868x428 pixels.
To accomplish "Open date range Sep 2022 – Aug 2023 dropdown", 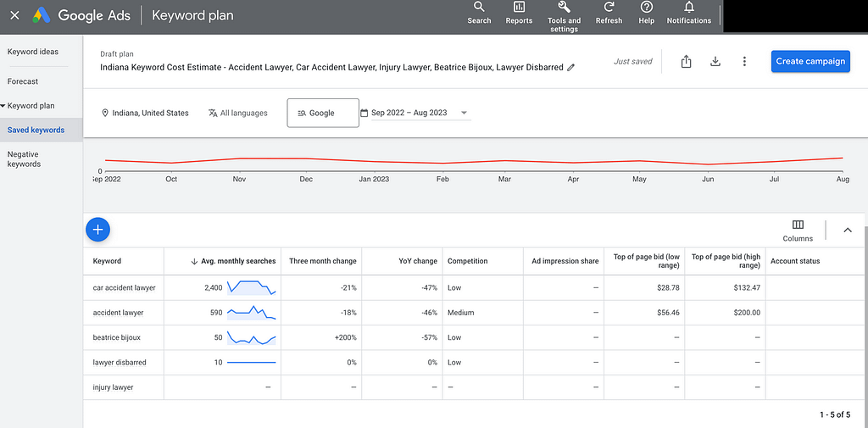I will (x=415, y=113).
